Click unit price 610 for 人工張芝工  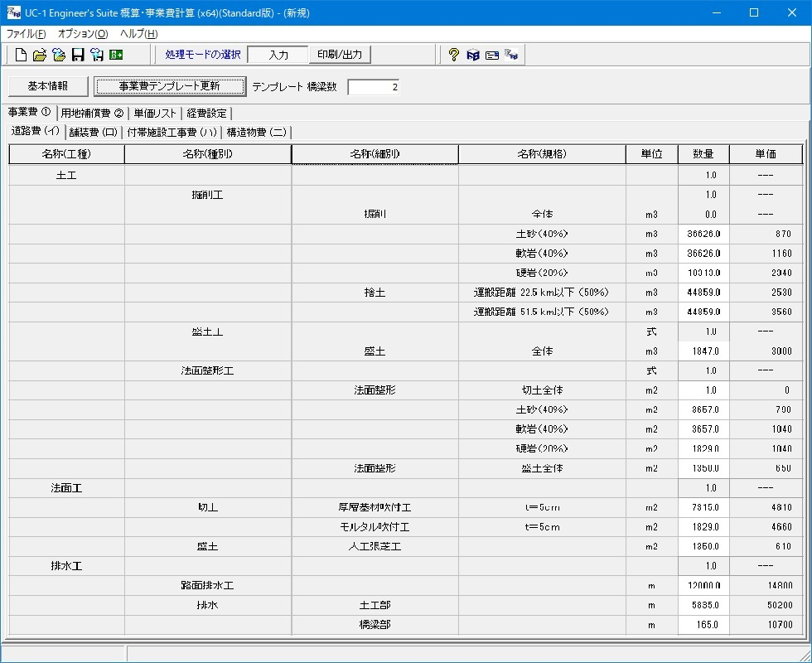(x=766, y=546)
